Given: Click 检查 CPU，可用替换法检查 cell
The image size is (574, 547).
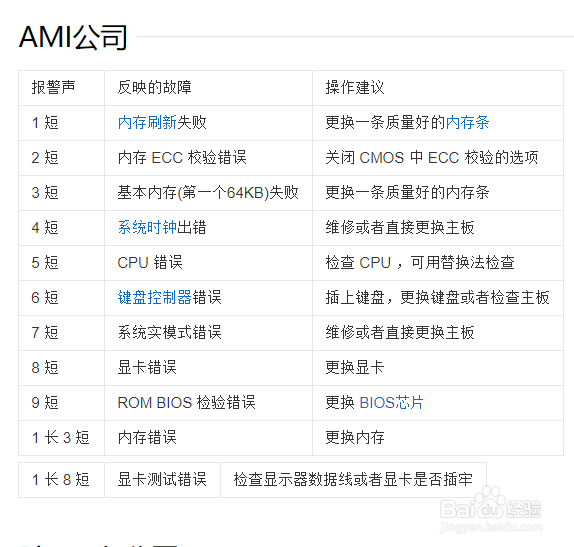Looking at the screenshot, I should pos(438,263).
